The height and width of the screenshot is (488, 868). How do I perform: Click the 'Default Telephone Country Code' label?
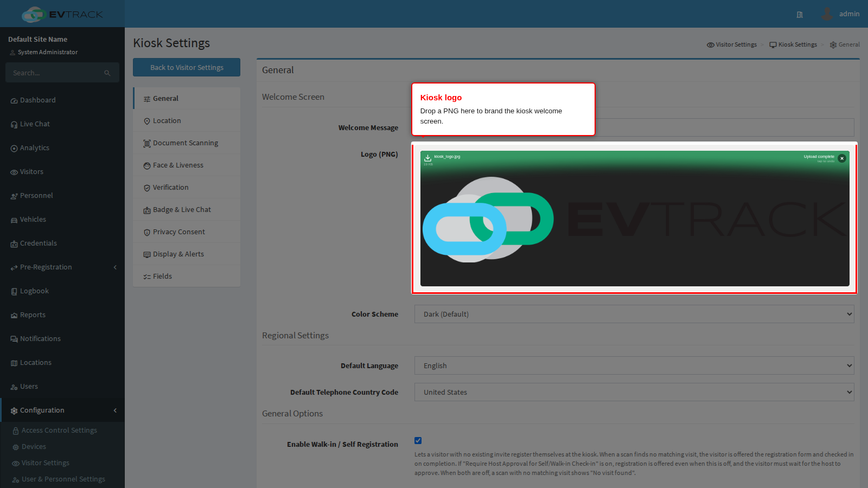pos(344,393)
